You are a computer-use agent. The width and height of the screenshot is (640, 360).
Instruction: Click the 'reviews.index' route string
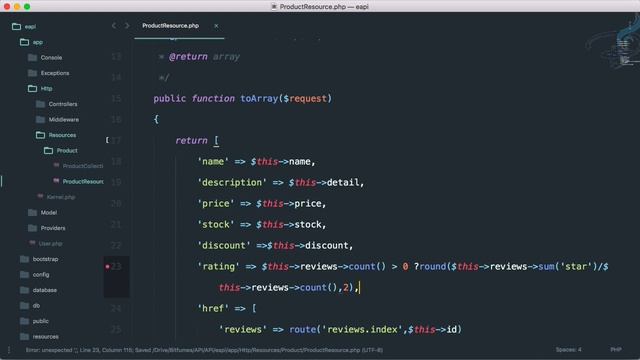point(362,329)
